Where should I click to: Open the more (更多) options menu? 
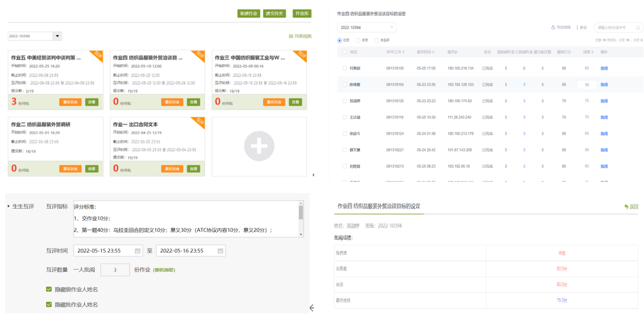point(577,28)
